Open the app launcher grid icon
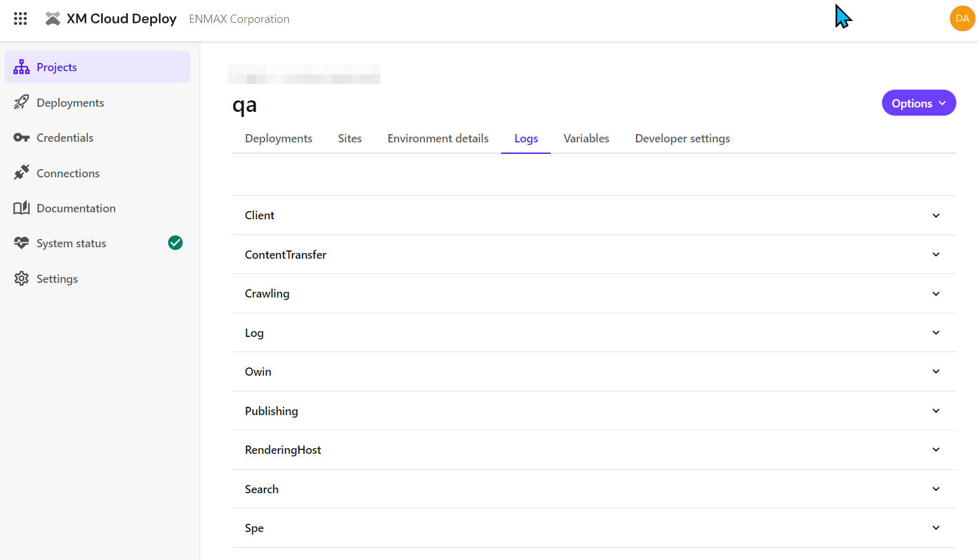978x560 pixels. click(20, 18)
